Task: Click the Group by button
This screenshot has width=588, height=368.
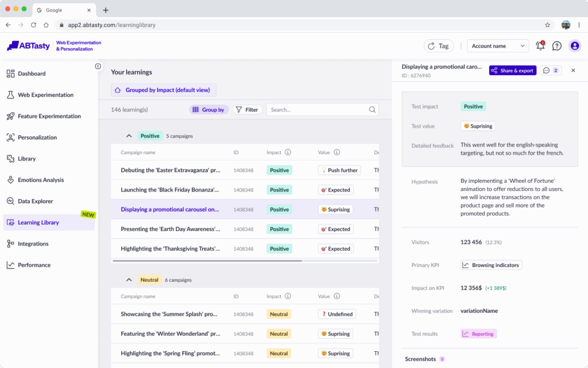Action: tap(208, 109)
